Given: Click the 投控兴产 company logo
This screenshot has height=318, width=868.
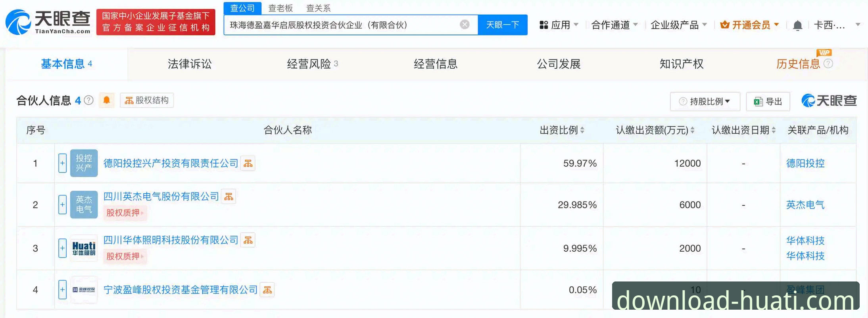Looking at the screenshot, I should point(84,163).
